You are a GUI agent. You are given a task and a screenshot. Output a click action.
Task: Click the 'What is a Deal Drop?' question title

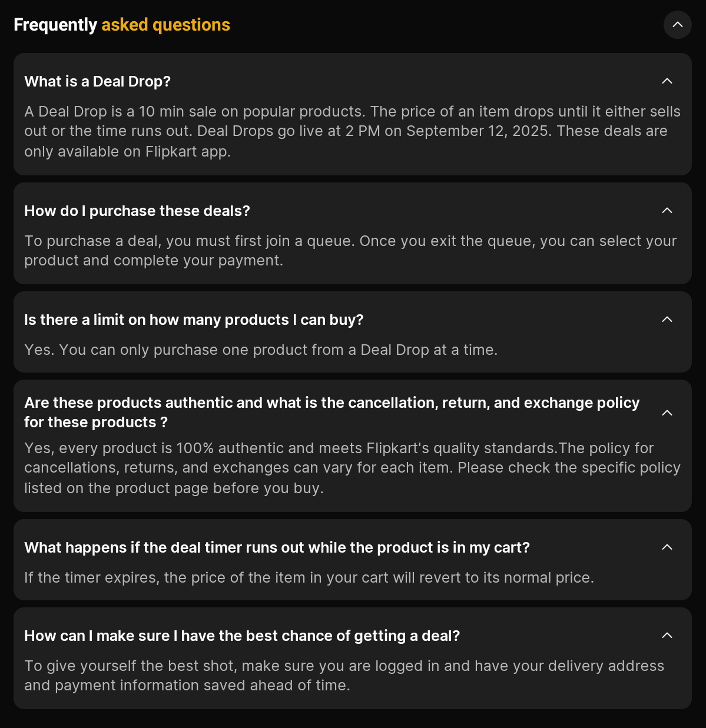tap(98, 81)
